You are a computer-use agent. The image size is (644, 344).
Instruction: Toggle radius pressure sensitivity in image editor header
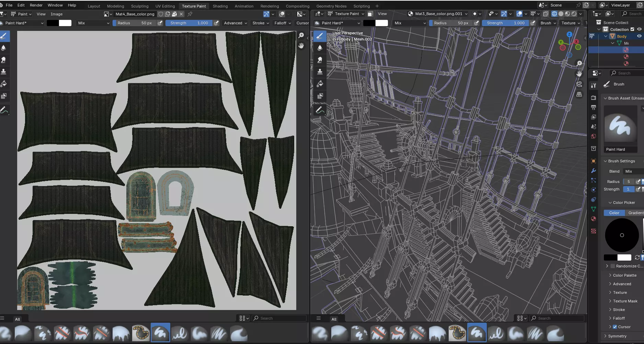pyautogui.click(x=160, y=23)
